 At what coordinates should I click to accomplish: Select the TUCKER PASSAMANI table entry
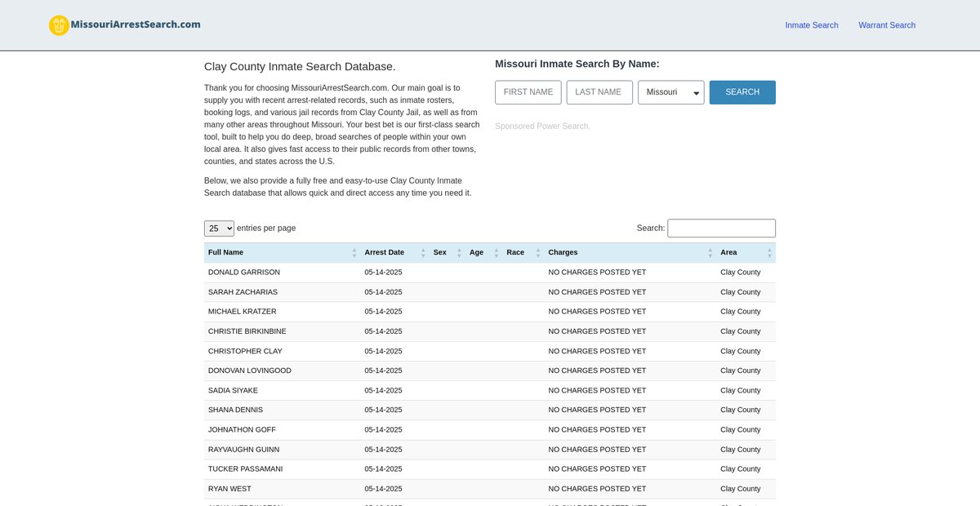[x=245, y=469]
